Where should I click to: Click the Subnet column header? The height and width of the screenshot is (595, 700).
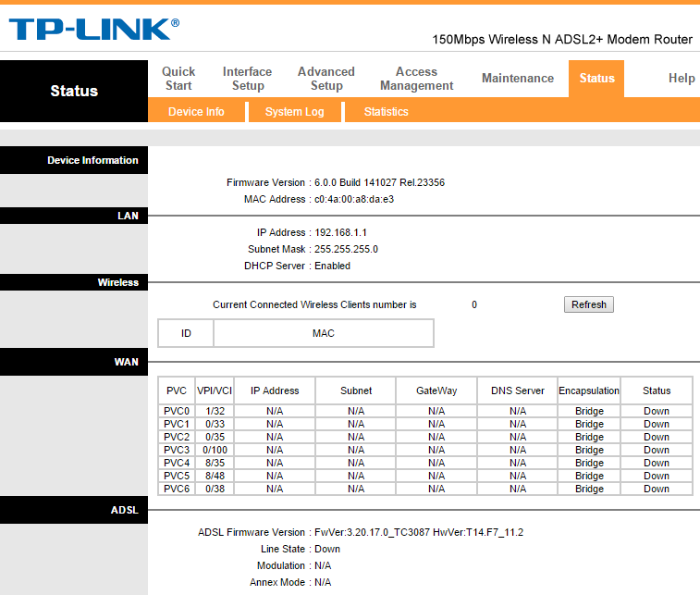(356, 390)
